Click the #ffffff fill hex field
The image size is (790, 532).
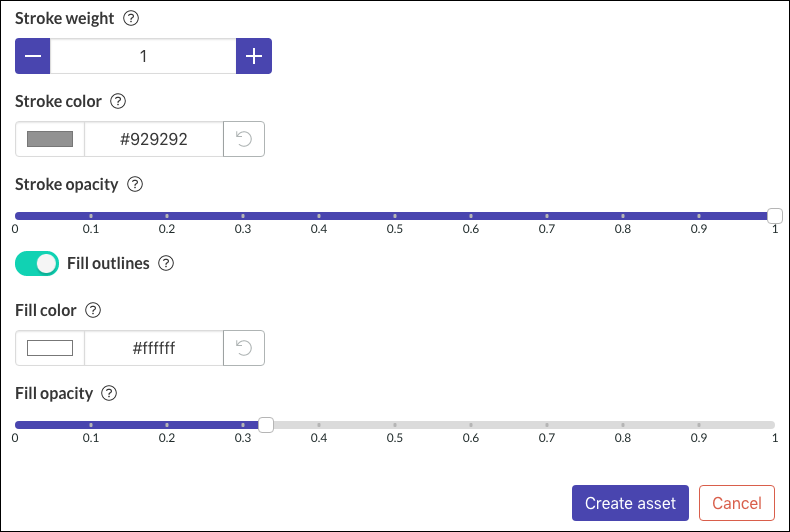[154, 348]
